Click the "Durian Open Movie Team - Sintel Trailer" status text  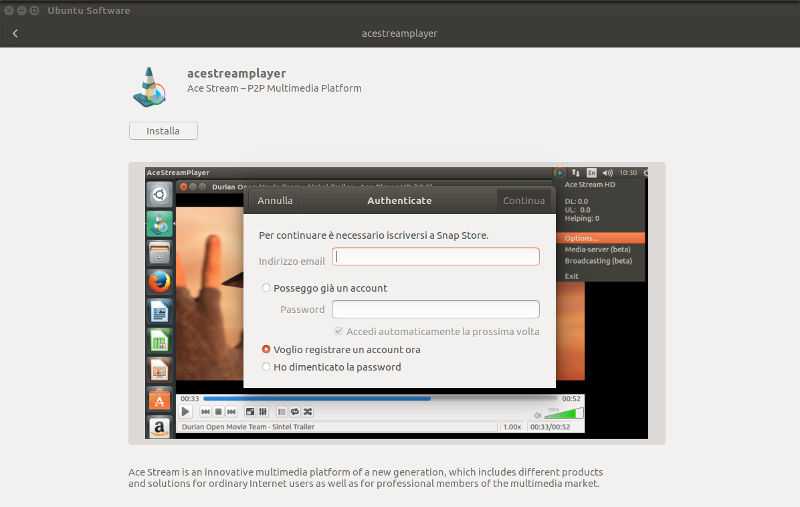click(x=248, y=427)
